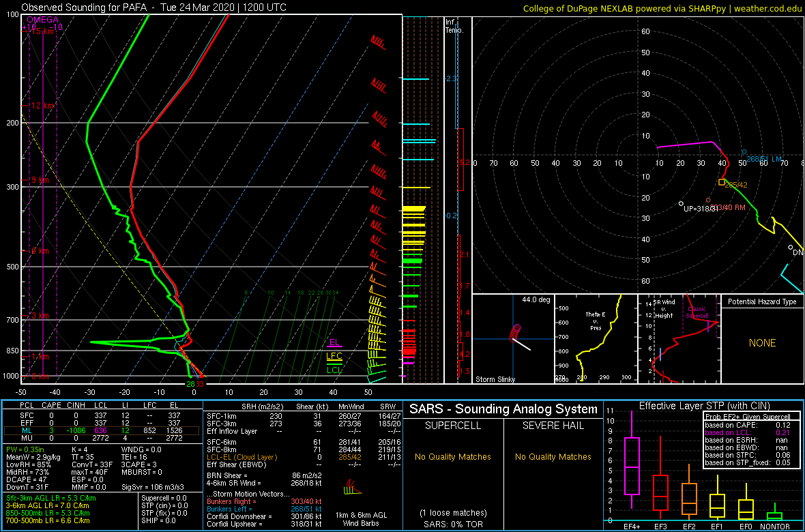Click 'No Quality Matches' under SUPERCELL
Image resolution: width=805 pixels, height=532 pixels.
(x=452, y=456)
